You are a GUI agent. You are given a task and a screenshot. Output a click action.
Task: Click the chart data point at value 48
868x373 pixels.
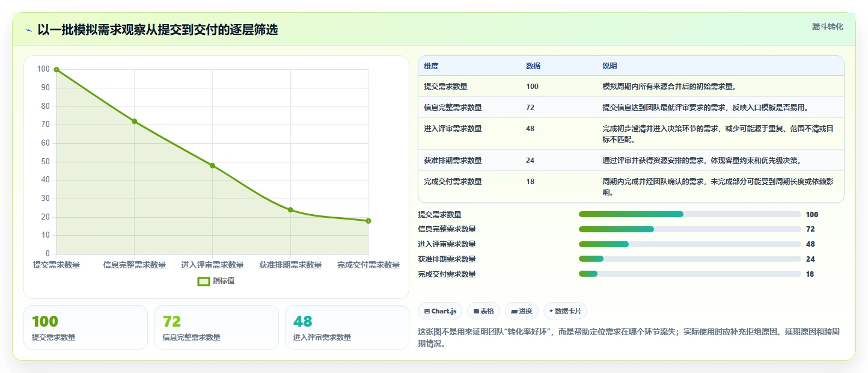[212, 165]
